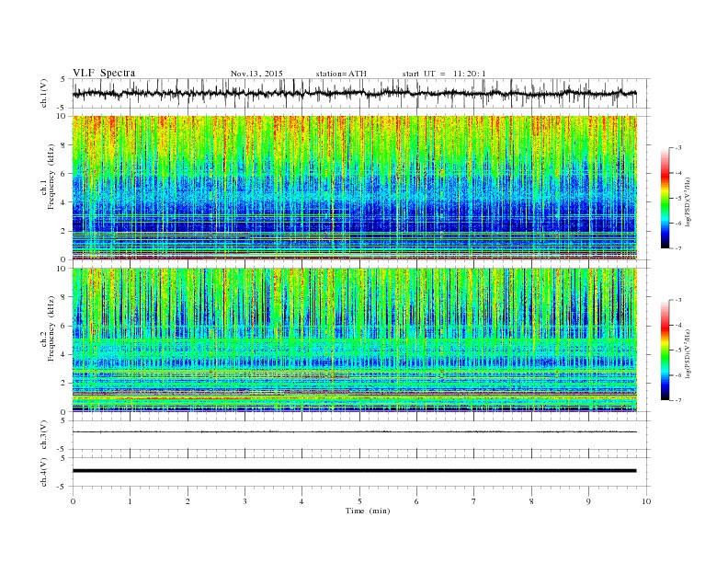Screen dimensions: 728x563
Task: Click time axis tick label "7"
Action: (x=474, y=501)
